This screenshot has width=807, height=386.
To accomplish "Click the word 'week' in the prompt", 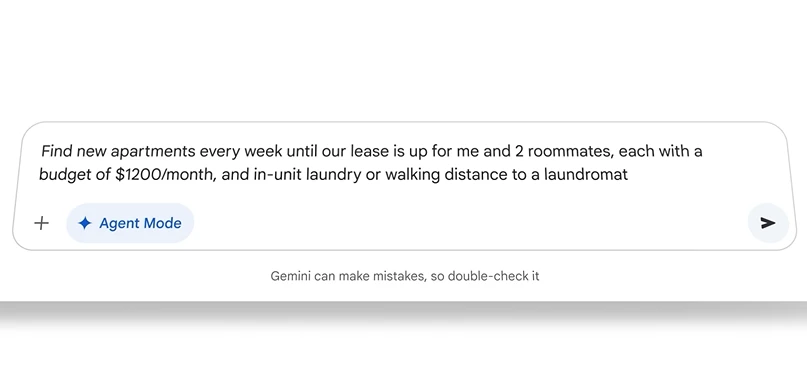I will click(x=263, y=151).
